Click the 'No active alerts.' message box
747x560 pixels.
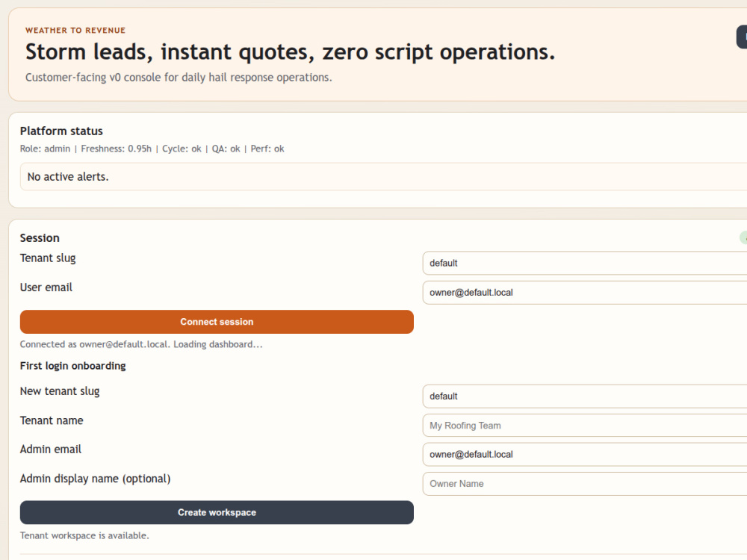pos(383,177)
